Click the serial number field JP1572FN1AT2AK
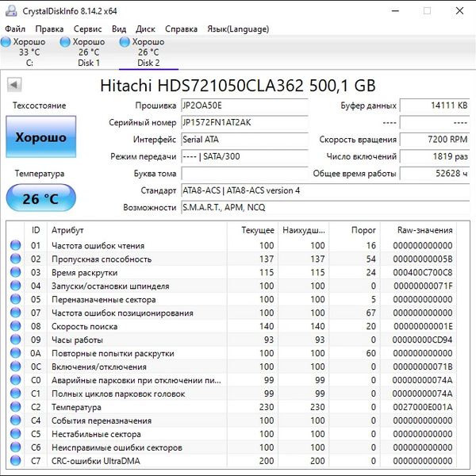This screenshot has width=476, height=476. pos(244,122)
